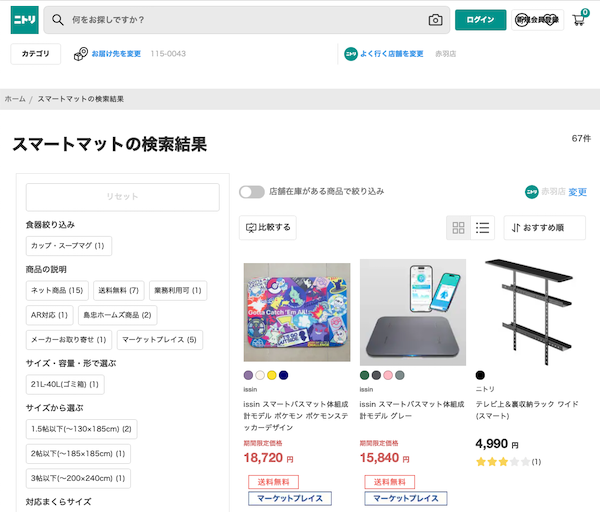The image size is (600, 512).
Task: Filter by 2帖以下(~185×185cm) (1)
Action: point(78,454)
